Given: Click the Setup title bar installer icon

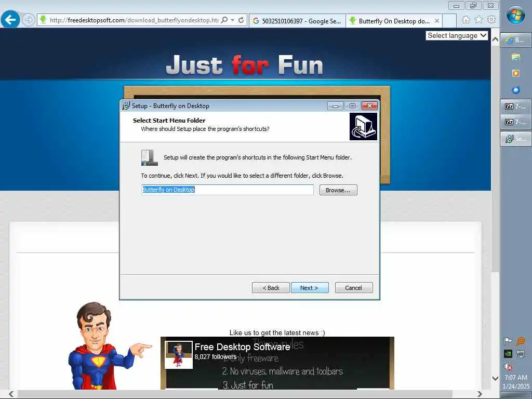Looking at the screenshot, I should click(126, 106).
